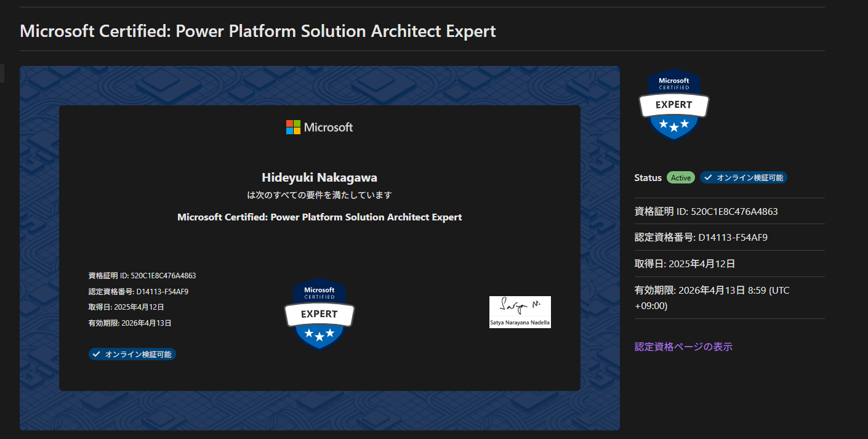Screen dimensions: 868x439
Task: Click the Satya Nadella signature image
Action: (520, 312)
